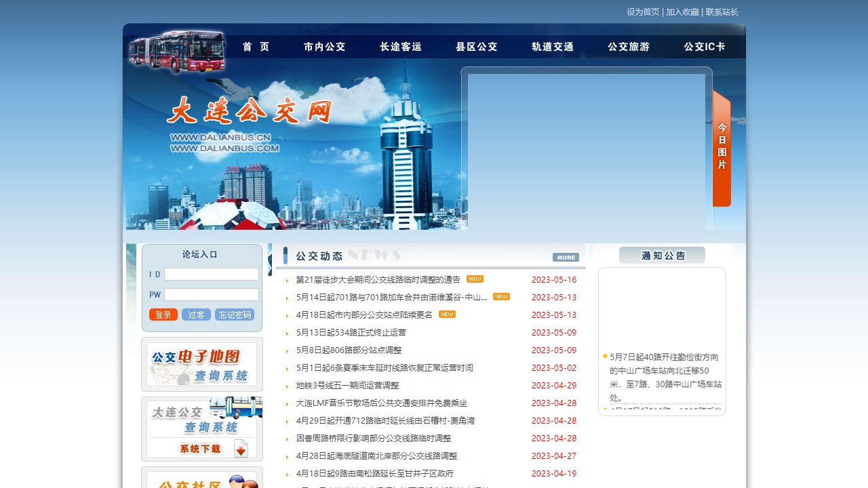Click the 忘记密码 forgot-password button

click(234, 314)
